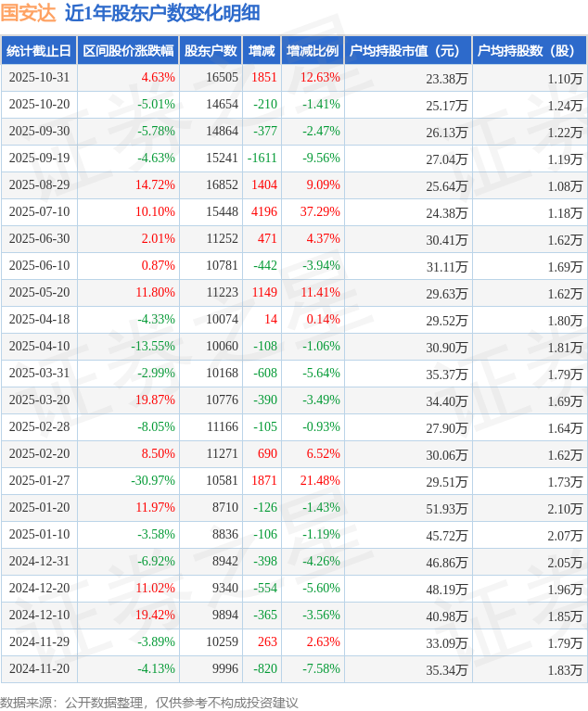Select the 2.10万 average shares cell
Image resolution: width=588 pixels, height=711 pixels.
point(565,508)
